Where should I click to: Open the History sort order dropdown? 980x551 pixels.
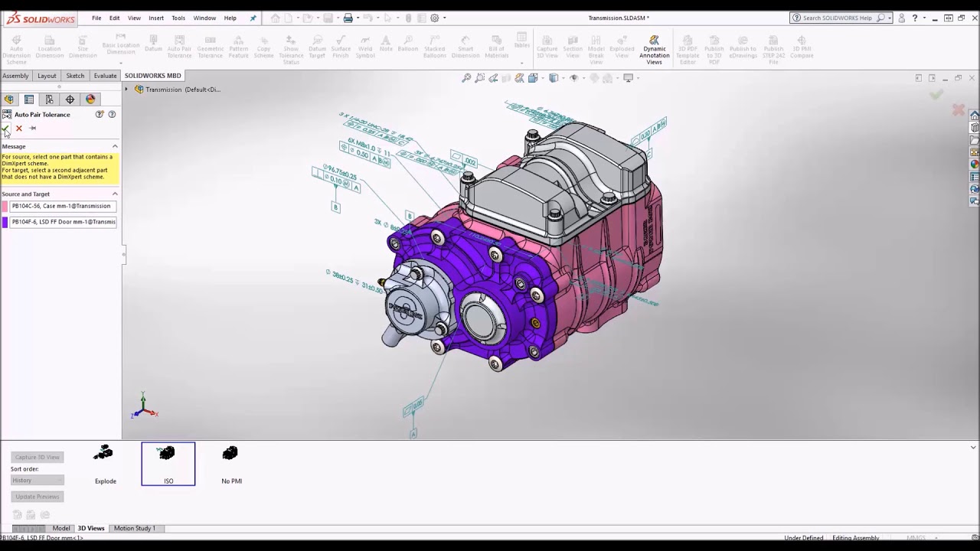[37, 481]
